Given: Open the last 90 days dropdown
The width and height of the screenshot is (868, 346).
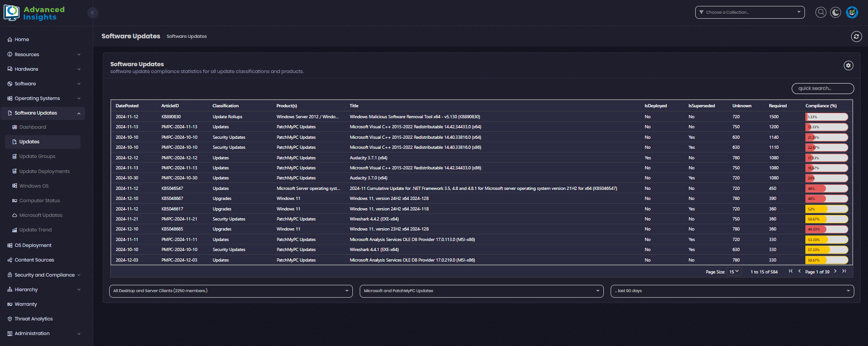Looking at the screenshot, I should (732, 291).
